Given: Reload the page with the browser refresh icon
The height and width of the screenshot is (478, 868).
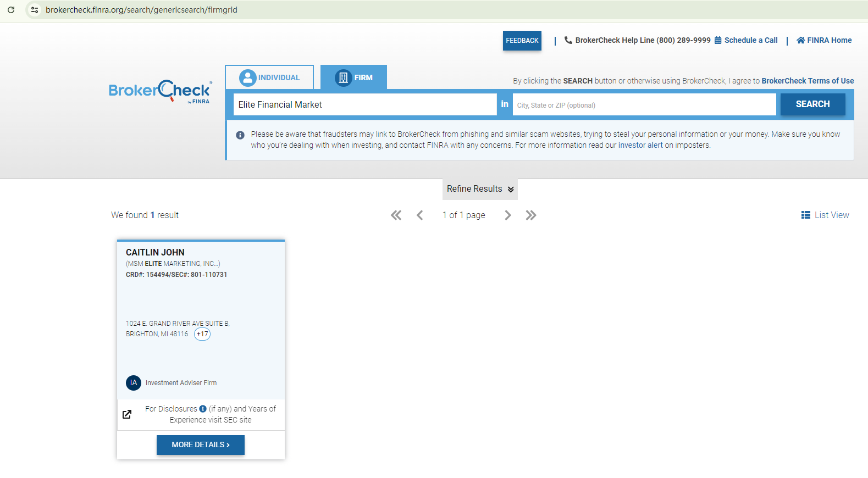Looking at the screenshot, I should [x=11, y=10].
